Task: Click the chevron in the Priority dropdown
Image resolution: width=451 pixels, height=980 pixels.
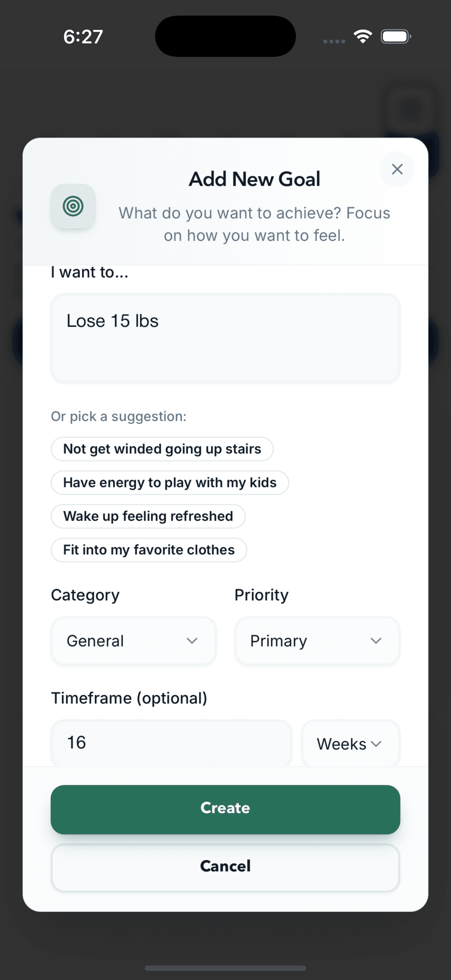Action: point(375,641)
